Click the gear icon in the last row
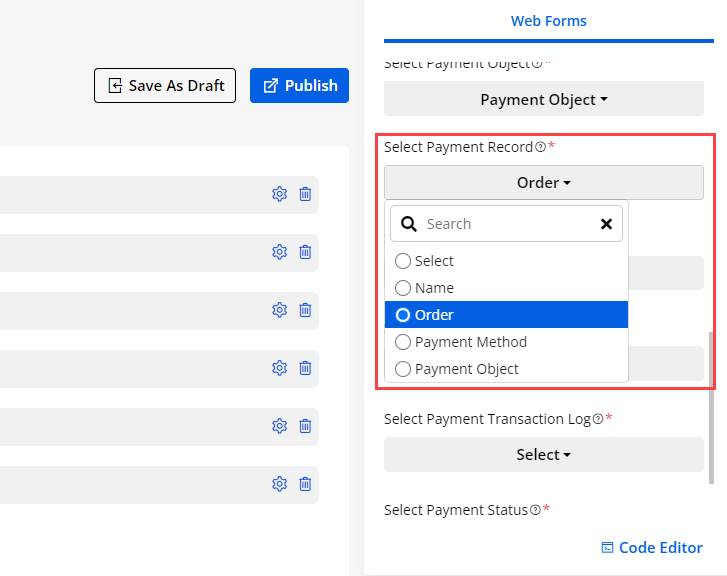727x576 pixels. click(279, 484)
